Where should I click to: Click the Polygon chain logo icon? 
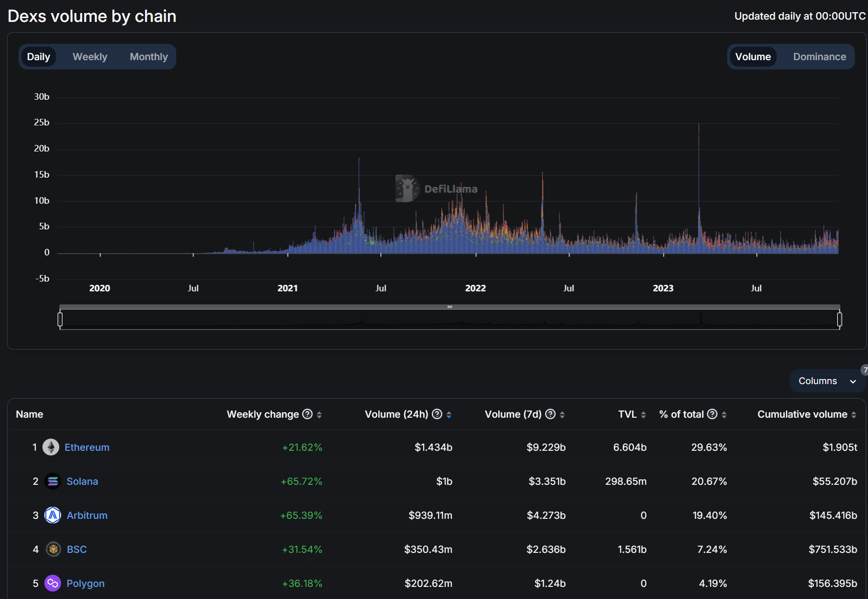click(x=53, y=583)
